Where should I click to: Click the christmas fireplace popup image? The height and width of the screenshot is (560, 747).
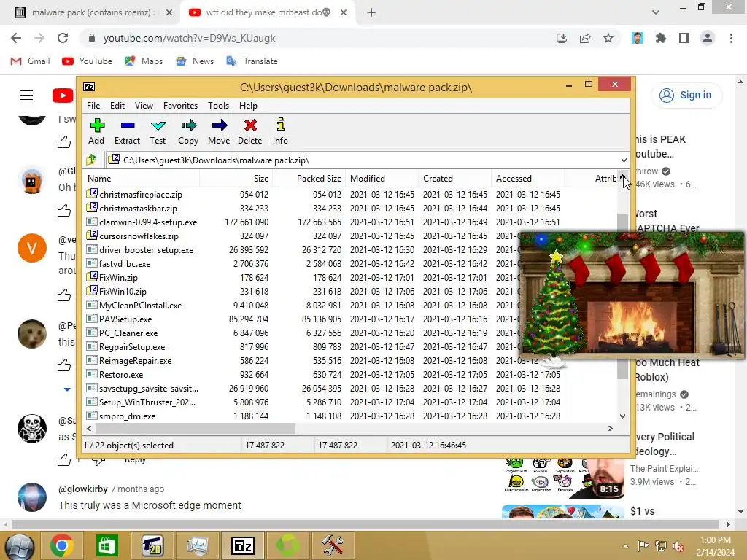(x=631, y=295)
